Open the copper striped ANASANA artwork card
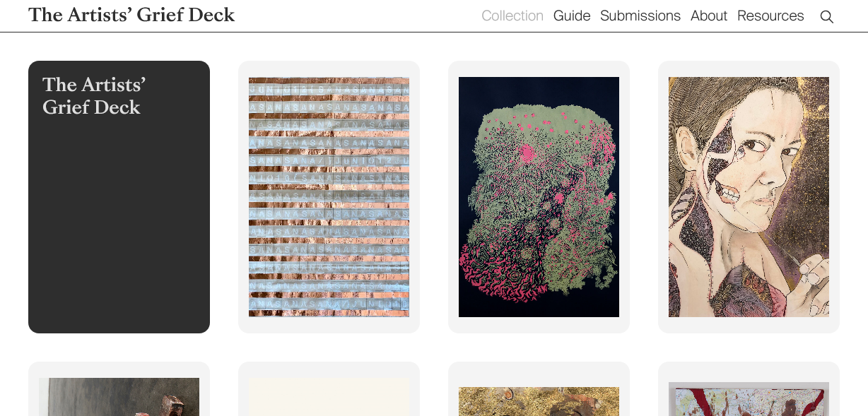 [329, 197]
